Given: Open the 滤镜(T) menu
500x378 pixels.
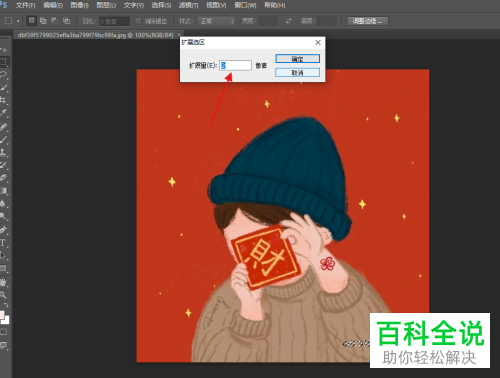Looking at the screenshot, I should pyautogui.click(x=188, y=5).
